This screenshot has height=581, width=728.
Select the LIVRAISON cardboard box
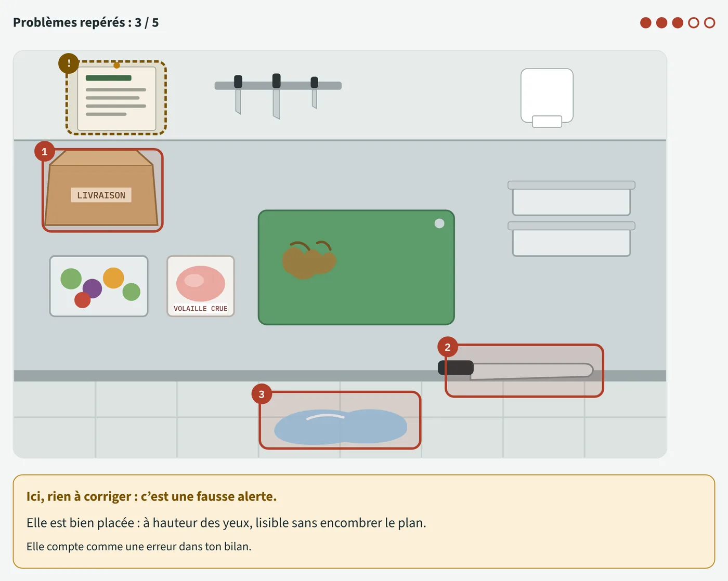[101, 188]
